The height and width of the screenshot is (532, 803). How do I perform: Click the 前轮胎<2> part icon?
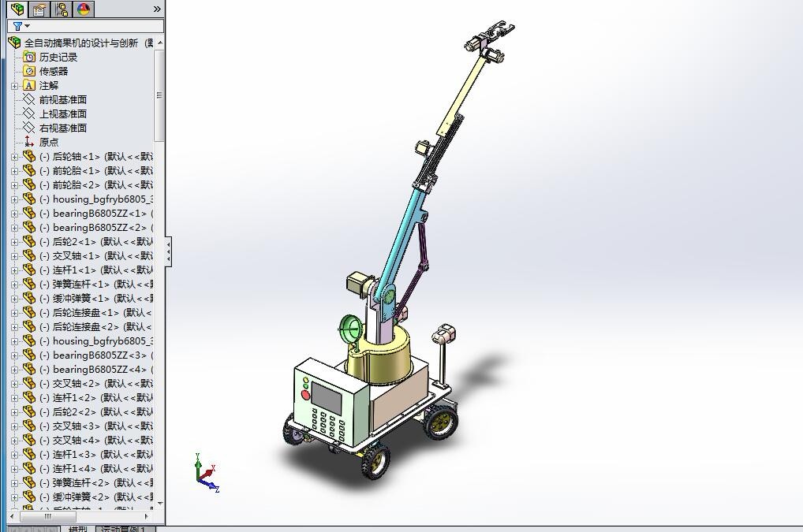(29, 184)
